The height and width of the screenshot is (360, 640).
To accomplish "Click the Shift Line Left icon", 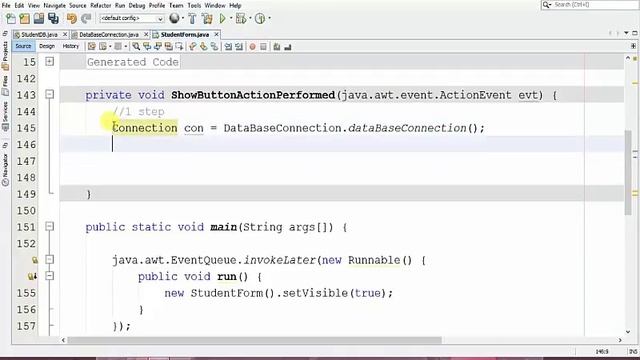I will point(228,47).
